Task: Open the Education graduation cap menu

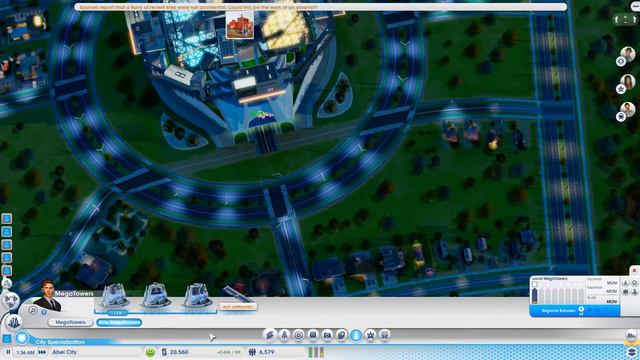Action: 270,335
